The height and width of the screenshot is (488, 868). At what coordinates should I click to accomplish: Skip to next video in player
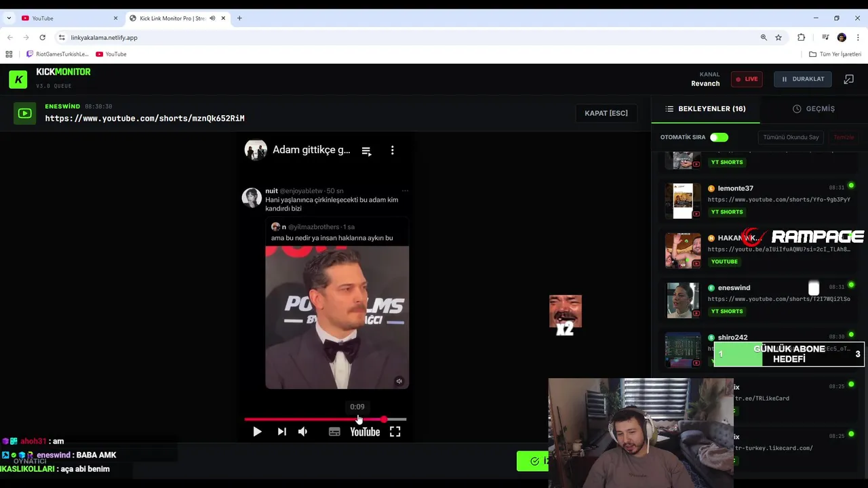coord(281,432)
